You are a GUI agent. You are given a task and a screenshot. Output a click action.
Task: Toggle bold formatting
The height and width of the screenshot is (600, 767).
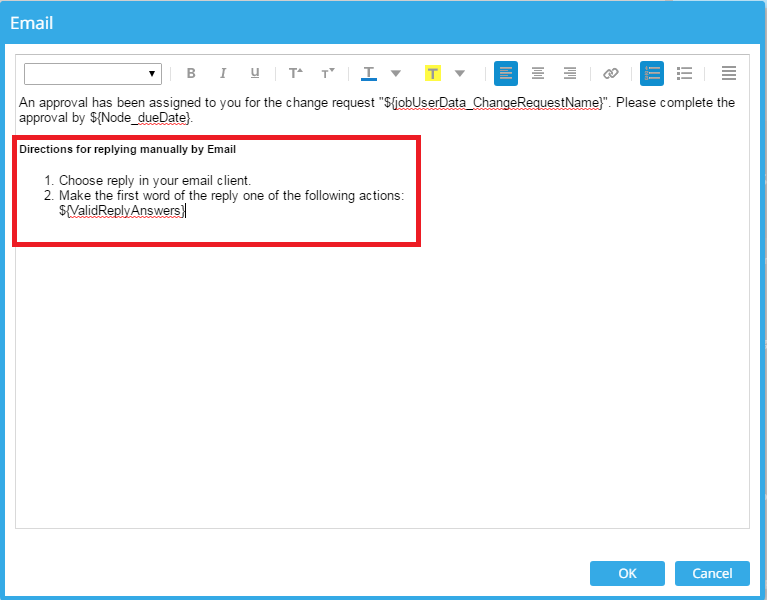coord(191,73)
